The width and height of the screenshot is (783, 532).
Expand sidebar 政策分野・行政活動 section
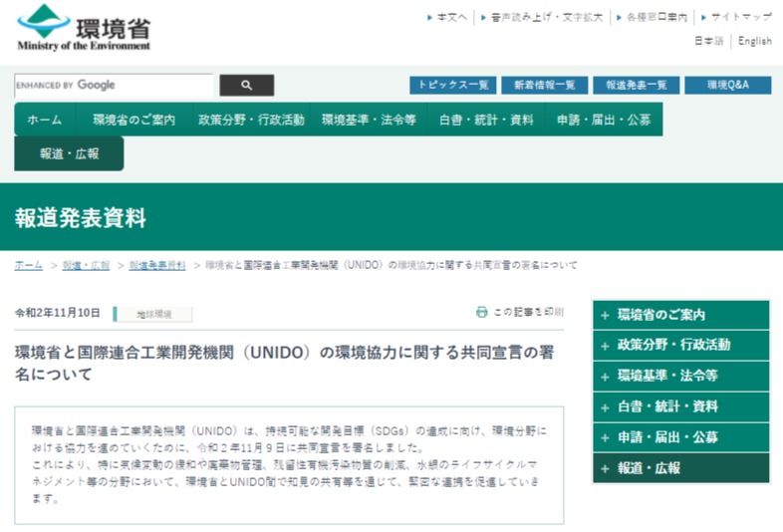pos(681,345)
